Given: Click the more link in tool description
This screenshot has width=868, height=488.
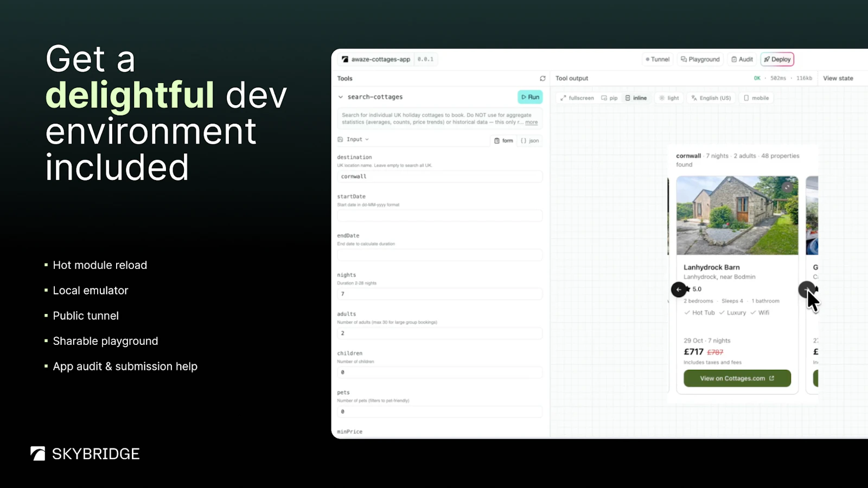Looking at the screenshot, I should pos(532,123).
